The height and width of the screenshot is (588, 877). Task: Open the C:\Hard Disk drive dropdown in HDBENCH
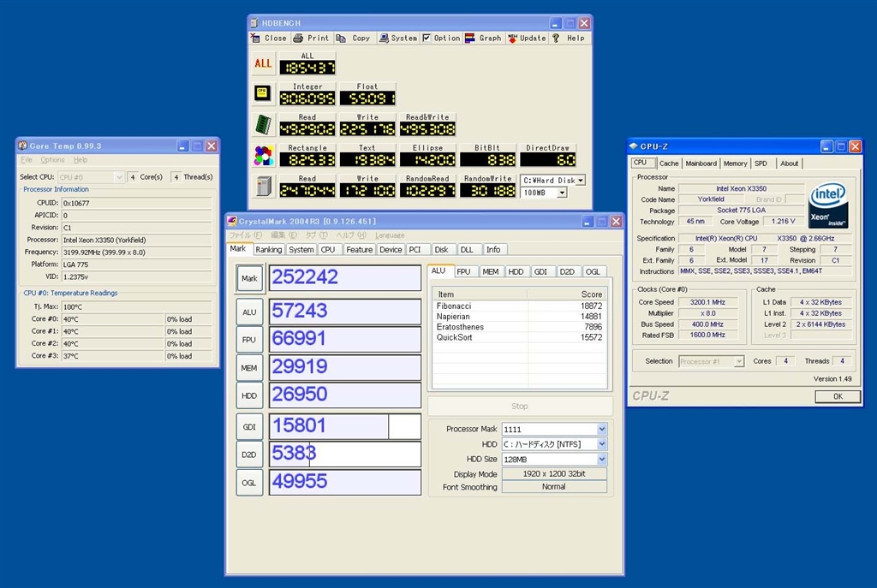(x=581, y=181)
